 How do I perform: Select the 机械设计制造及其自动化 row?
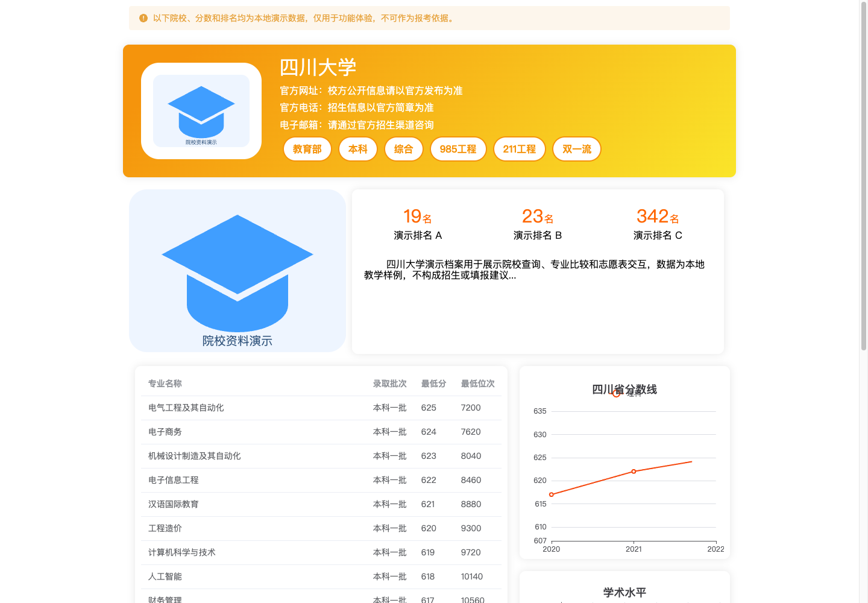(x=321, y=456)
